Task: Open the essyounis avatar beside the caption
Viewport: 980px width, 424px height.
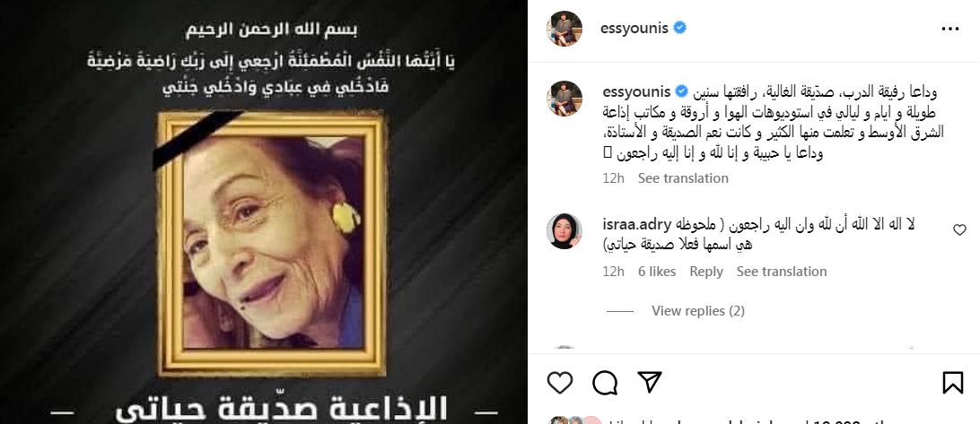Action: (x=564, y=99)
